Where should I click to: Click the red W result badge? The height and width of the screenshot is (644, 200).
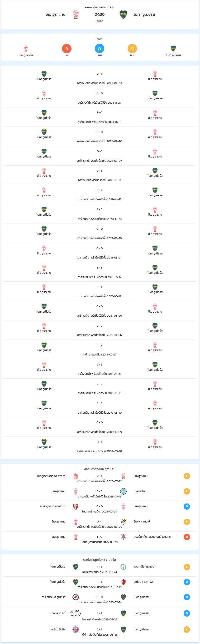tap(186, 537)
